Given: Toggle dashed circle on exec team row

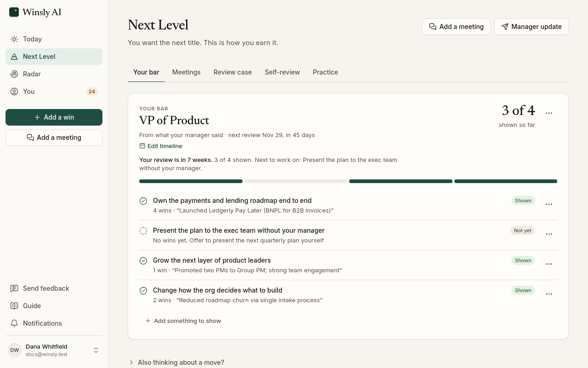Looking at the screenshot, I should coord(143,231).
